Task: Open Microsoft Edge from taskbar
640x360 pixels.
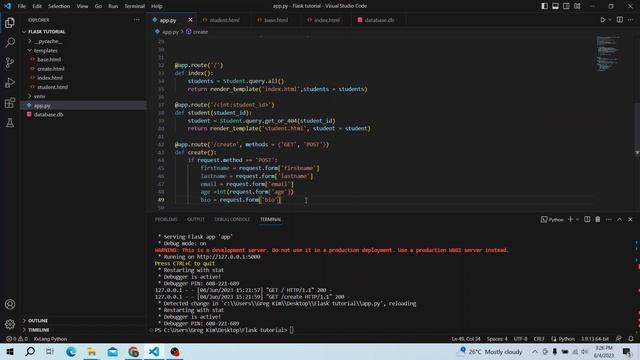Action: (x=71, y=351)
